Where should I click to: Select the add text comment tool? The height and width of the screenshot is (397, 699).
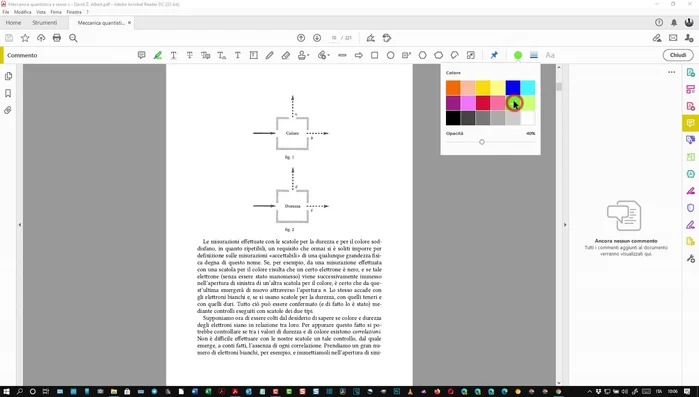tap(238, 55)
